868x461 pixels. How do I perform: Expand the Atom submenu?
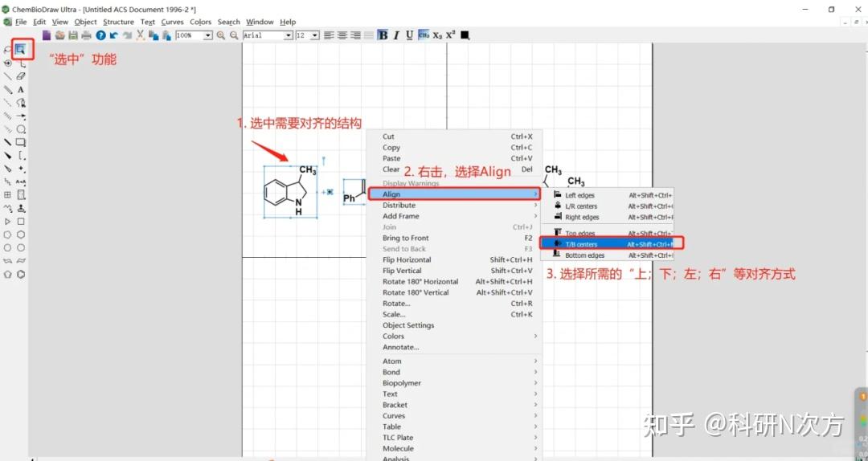(454, 361)
